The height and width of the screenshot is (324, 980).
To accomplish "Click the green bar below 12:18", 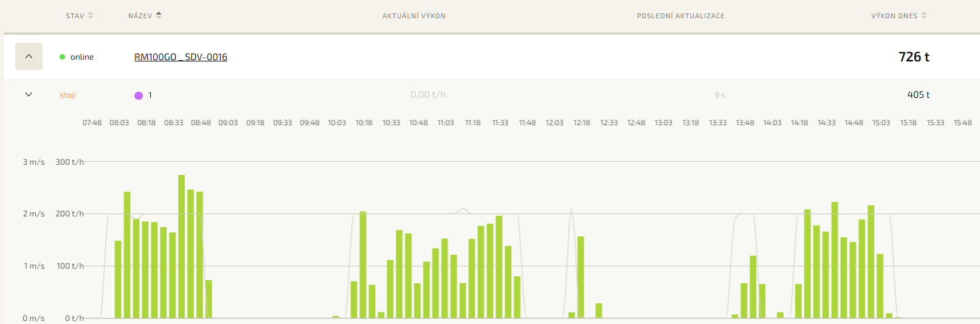I will tap(581, 277).
